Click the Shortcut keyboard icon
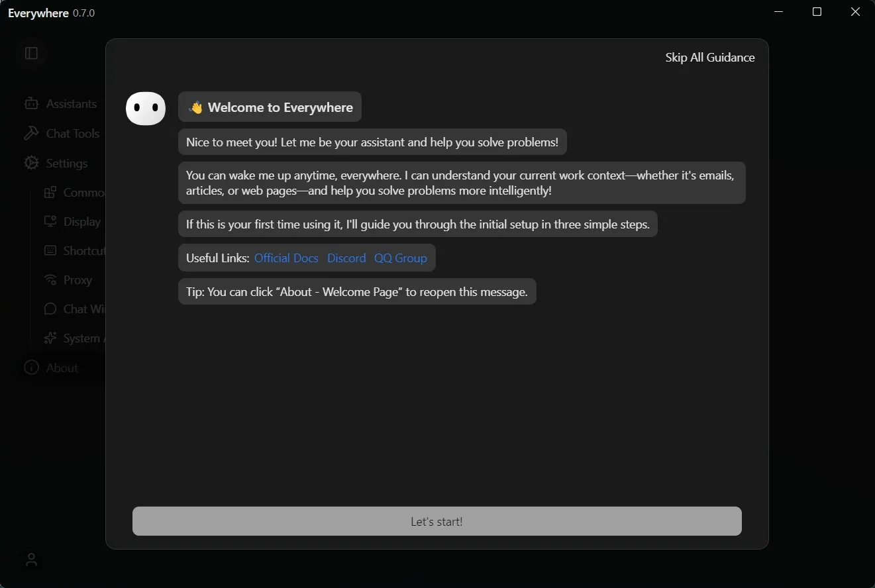 coord(50,250)
